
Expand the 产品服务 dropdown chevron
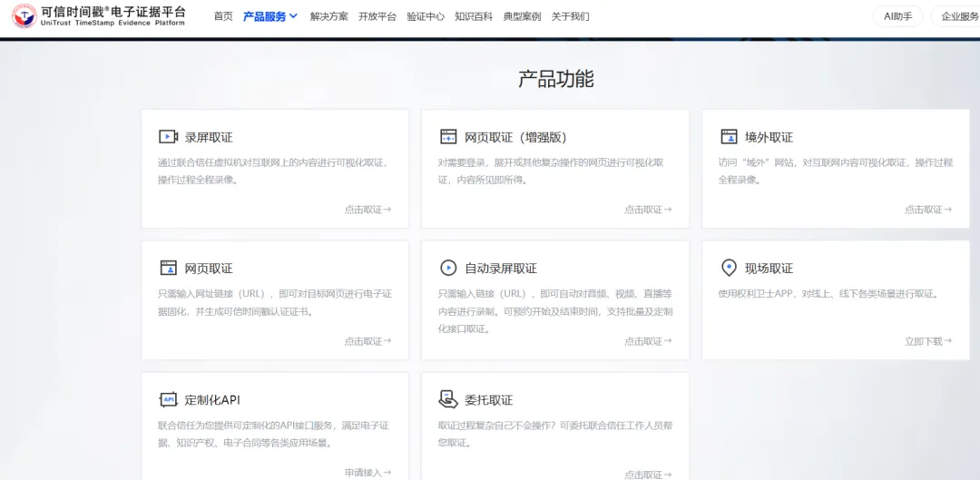click(x=293, y=16)
